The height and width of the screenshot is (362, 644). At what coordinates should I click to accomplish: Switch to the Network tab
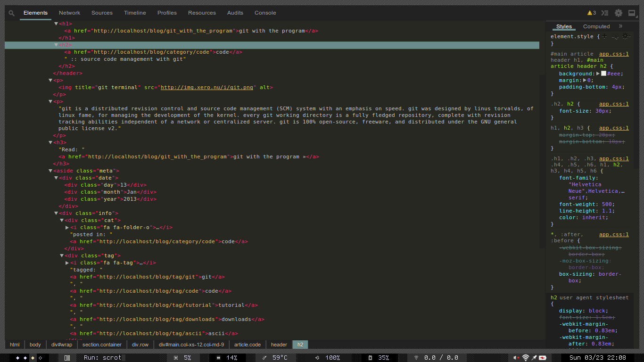tap(69, 13)
